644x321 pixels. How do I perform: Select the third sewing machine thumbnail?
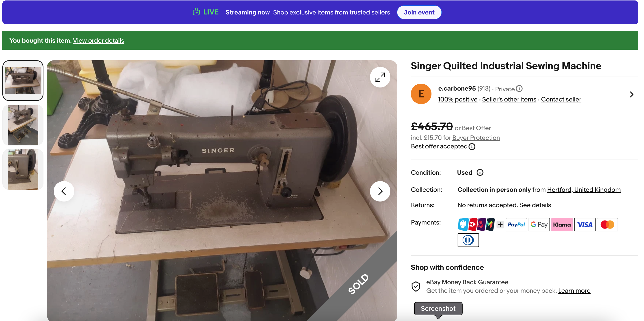click(23, 169)
